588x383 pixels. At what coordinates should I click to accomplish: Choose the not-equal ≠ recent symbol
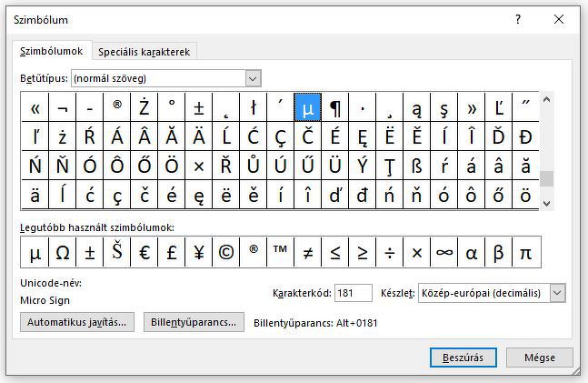(308, 253)
